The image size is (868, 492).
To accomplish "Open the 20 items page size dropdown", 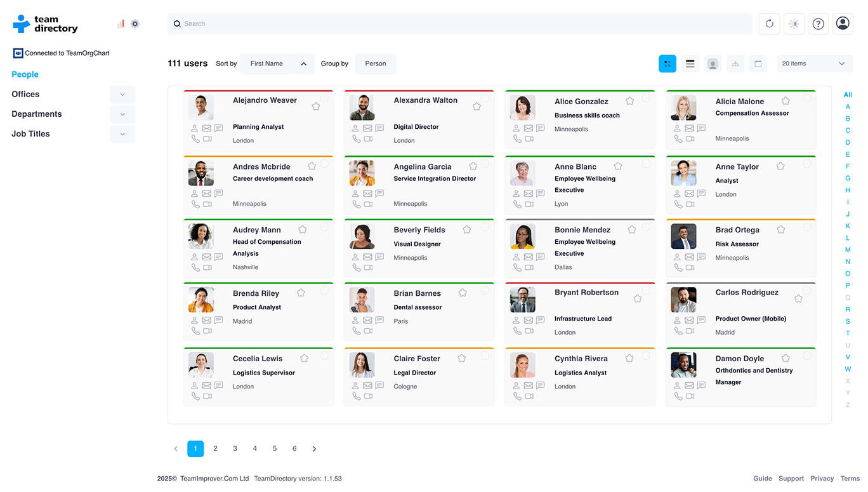I will tap(814, 63).
